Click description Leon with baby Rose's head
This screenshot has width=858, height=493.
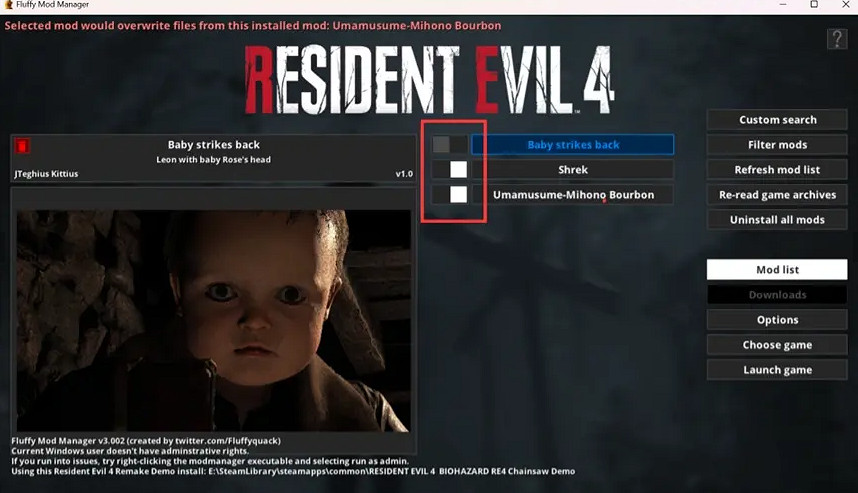pyautogui.click(x=213, y=160)
